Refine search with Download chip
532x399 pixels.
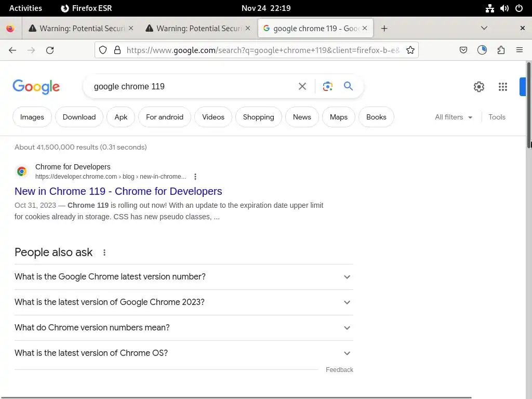pos(79,117)
